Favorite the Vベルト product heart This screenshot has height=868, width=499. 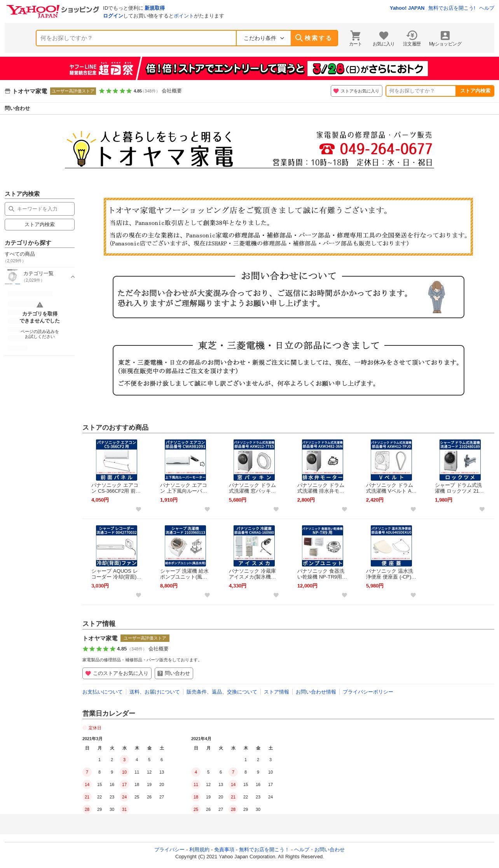(x=413, y=509)
